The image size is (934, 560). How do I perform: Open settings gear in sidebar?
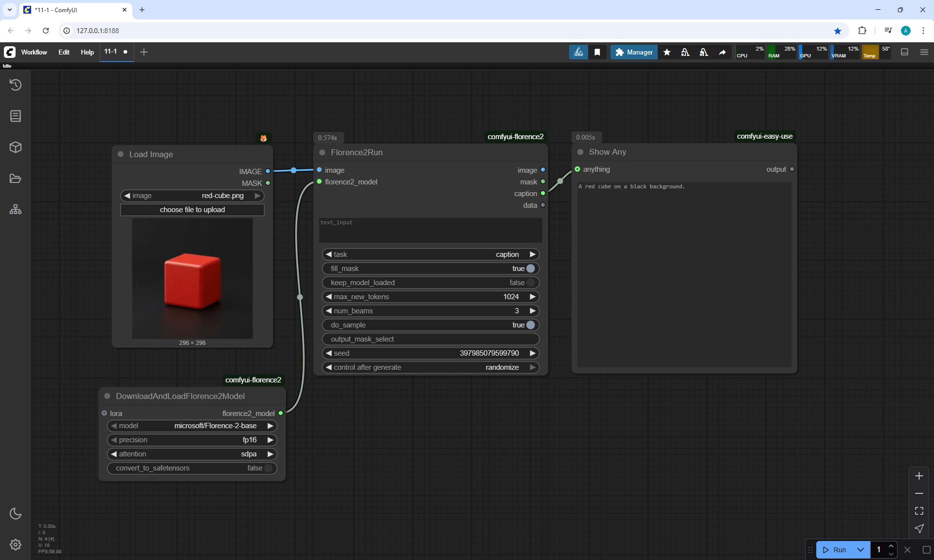(x=16, y=544)
